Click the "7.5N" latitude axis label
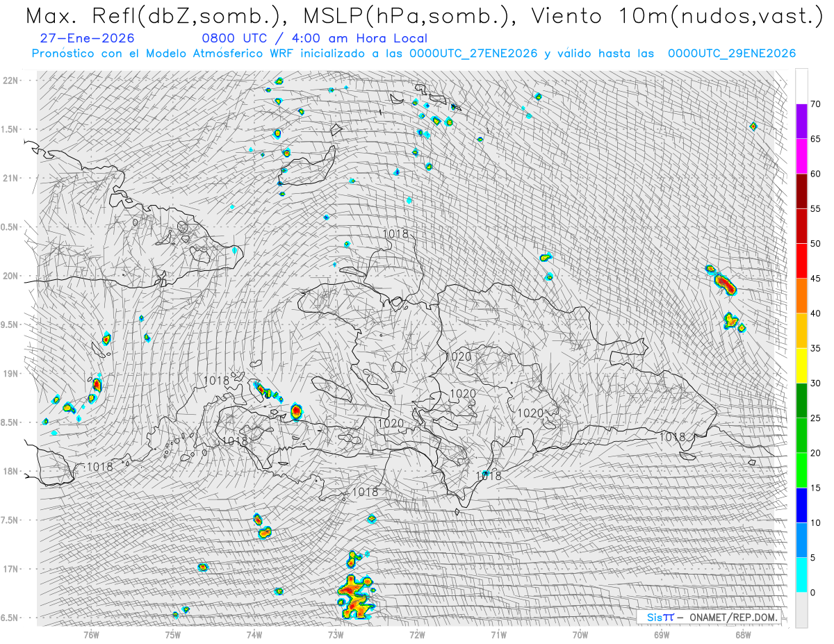 (x=10, y=520)
